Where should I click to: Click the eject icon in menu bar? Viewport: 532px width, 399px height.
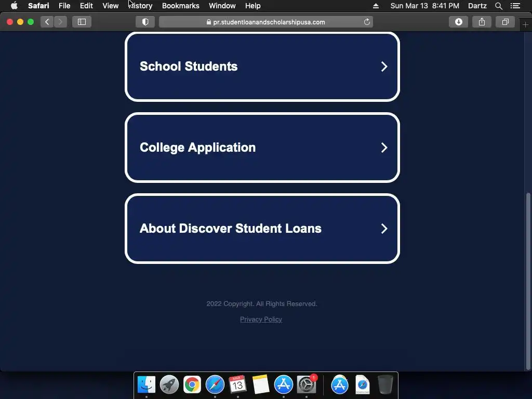(376, 6)
